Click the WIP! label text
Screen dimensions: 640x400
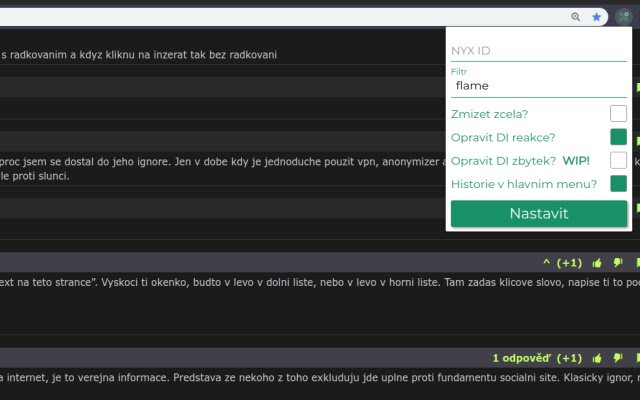point(576,161)
